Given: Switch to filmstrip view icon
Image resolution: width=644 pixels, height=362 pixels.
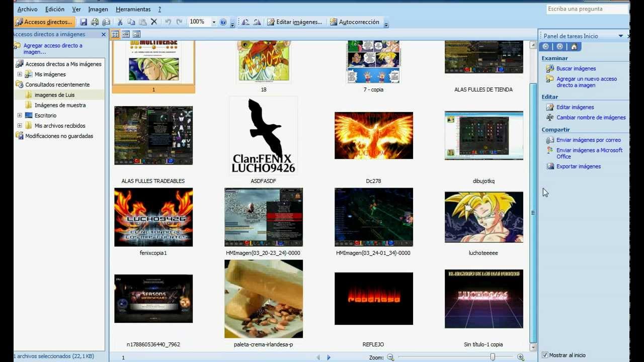Looking at the screenshot, I should [126, 34].
